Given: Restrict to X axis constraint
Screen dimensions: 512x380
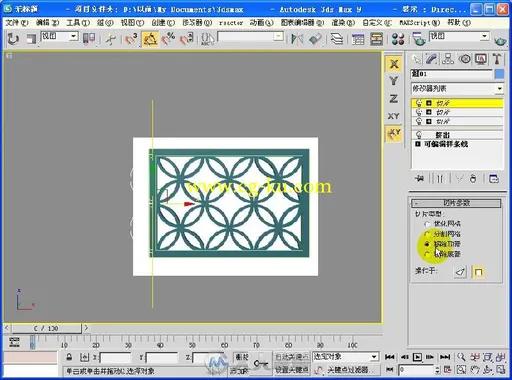Looking at the screenshot, I should 394,64.
